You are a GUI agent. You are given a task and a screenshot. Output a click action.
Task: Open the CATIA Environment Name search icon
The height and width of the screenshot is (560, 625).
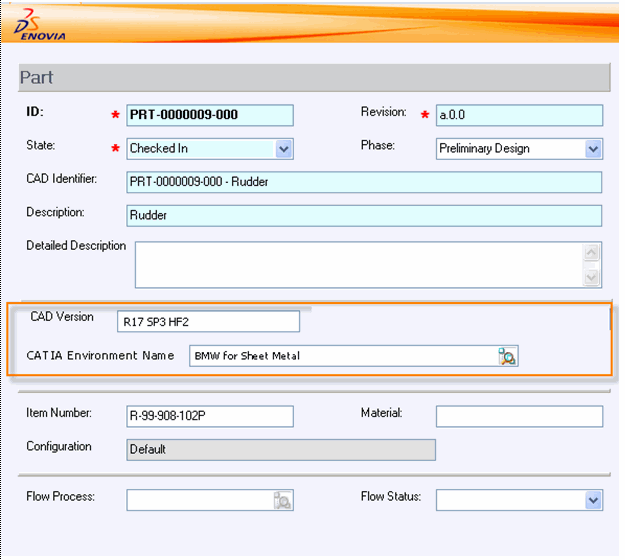point(508,357)
